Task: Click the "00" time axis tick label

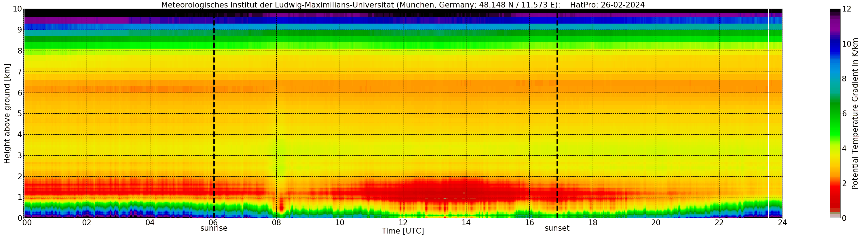Action: 27,223
